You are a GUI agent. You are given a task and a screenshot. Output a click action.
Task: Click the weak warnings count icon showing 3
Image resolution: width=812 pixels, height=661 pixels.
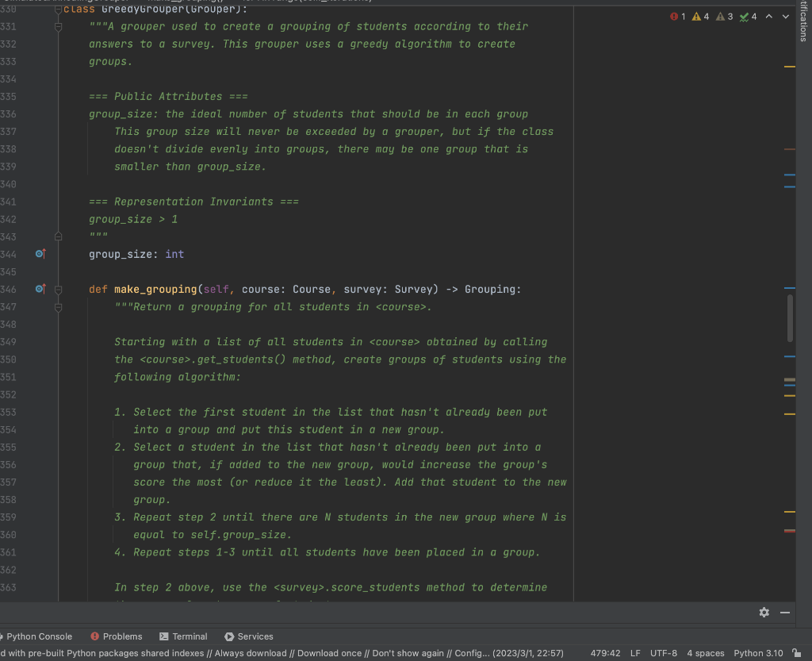click(x=724, y=17)
